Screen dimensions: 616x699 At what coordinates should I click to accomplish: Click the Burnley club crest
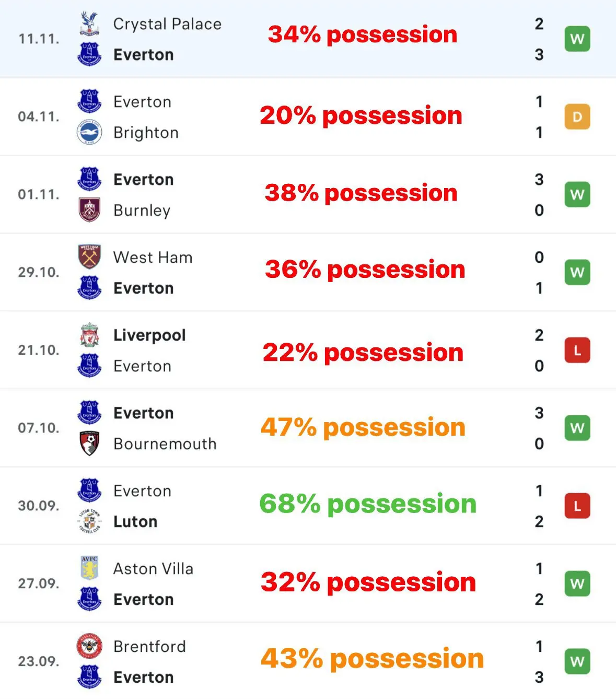[89, 210]
